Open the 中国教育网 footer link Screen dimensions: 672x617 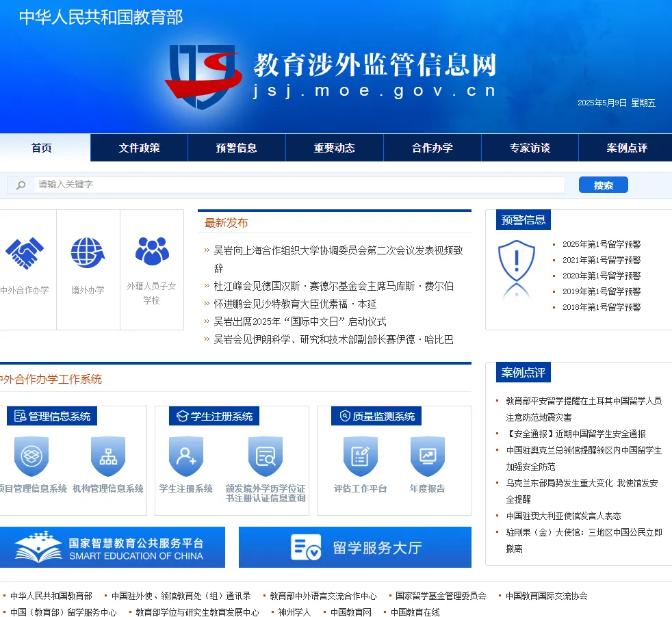pyautogui.click(x=351, y=612)
